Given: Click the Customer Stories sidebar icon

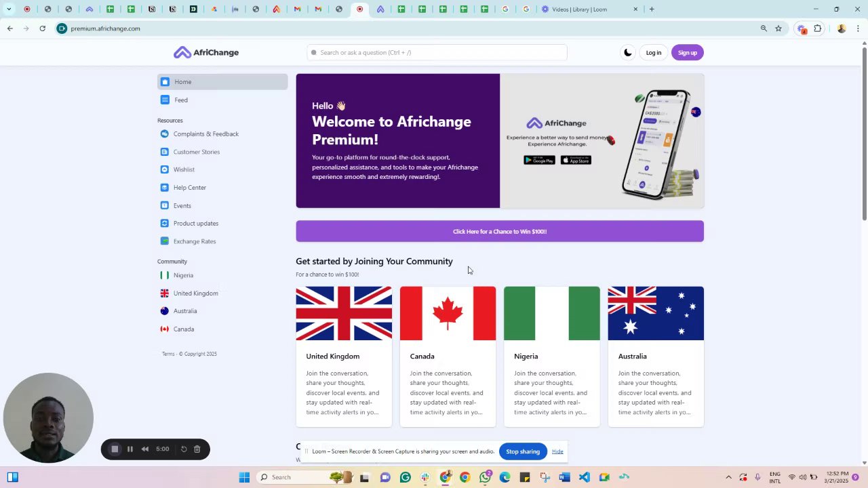Looking at the screenshot, I should click(164, 152).
